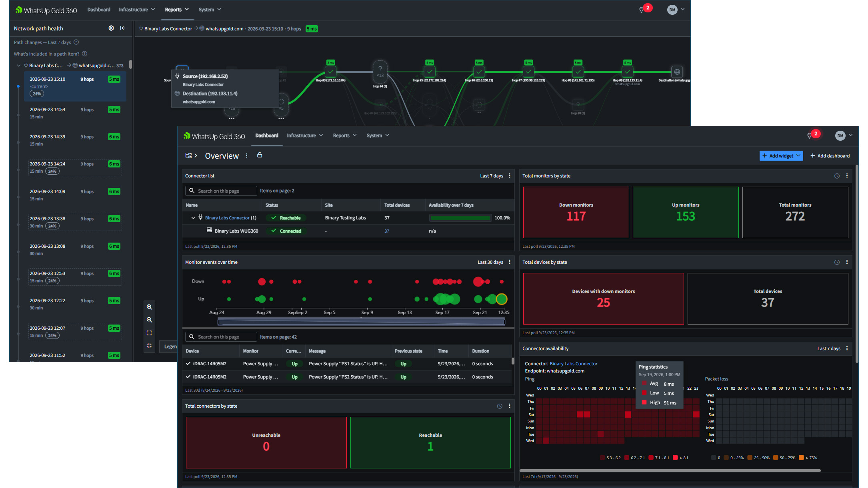Open Overview dashboard three-dot menu
Viewport: 868px width, 488px height.
pos(247,155)
